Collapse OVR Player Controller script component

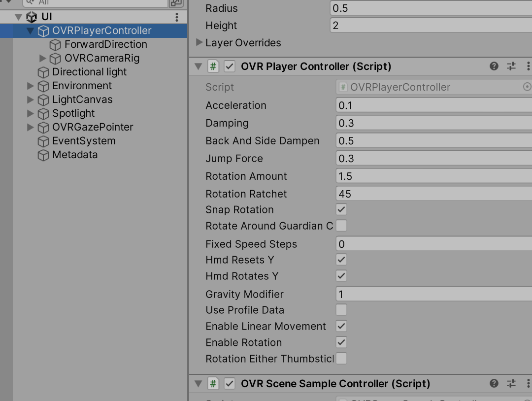point(199,67)
